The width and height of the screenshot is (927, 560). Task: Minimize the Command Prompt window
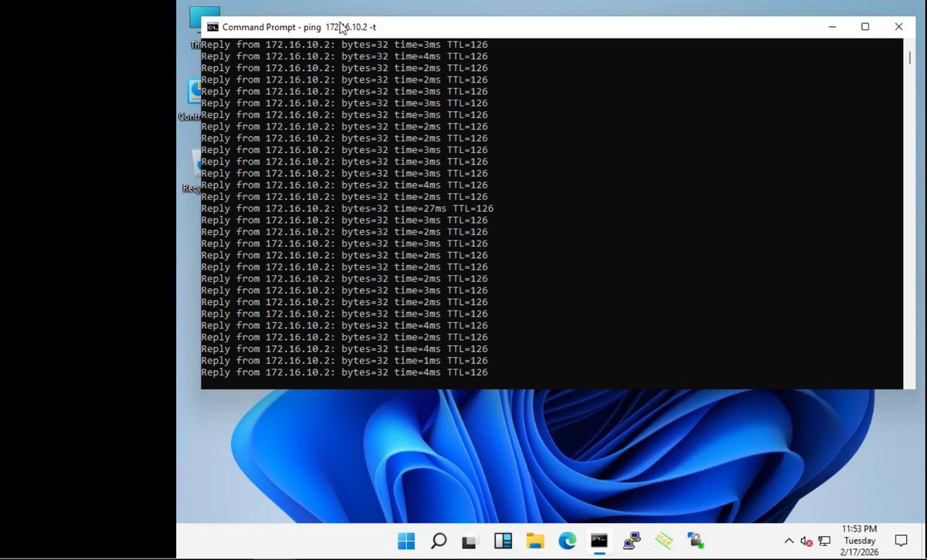click(832, 27)
